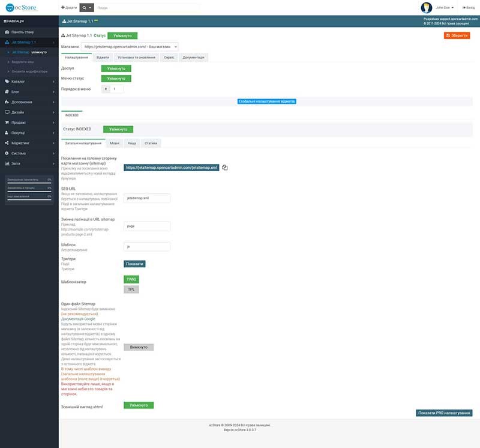Screen dimensions: 480x448
Task: Open the Статеки sub-tab
Action: click(151, 143)
